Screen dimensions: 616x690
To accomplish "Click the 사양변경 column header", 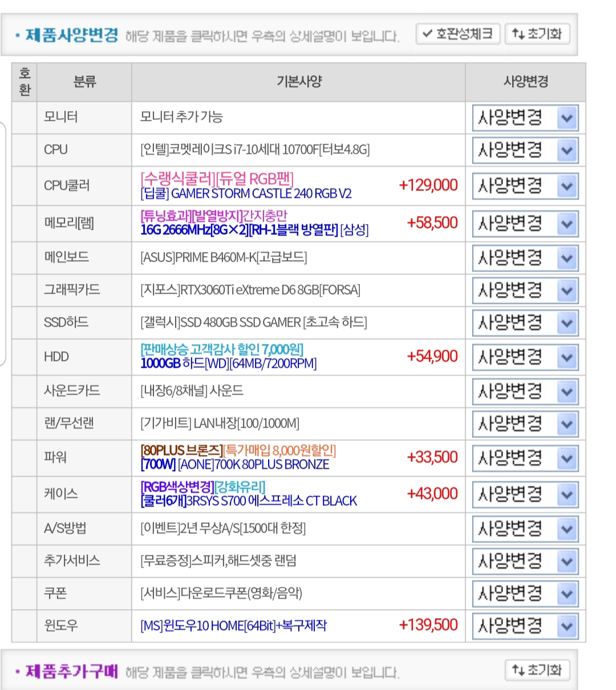I will pyautogui.click(x=525, y=82).
